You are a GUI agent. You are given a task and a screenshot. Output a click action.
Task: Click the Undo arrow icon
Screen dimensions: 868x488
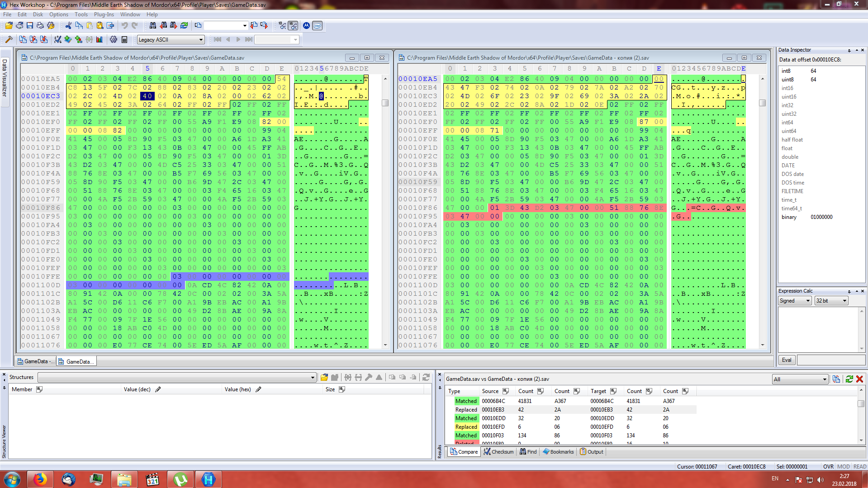pos(124,26)
